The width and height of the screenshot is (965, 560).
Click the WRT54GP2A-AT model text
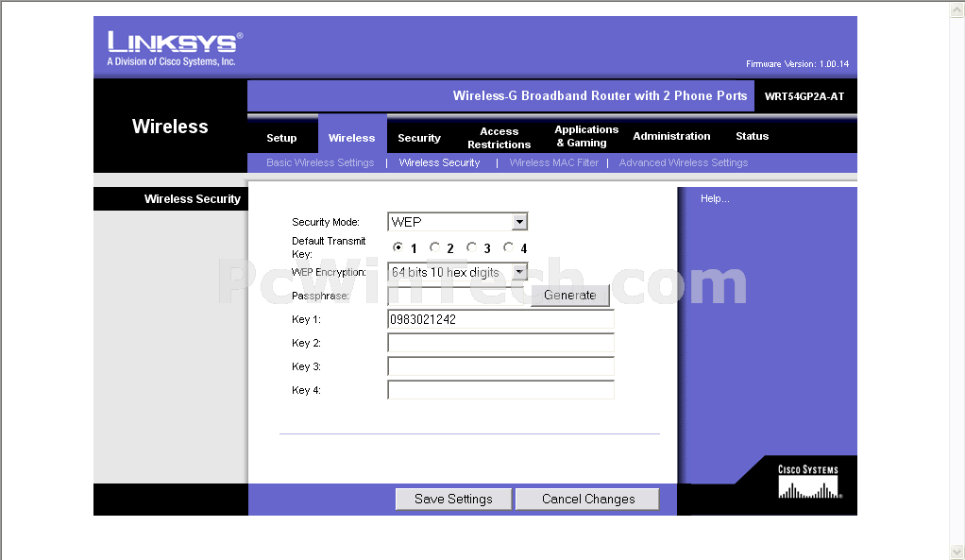coord(804,96)
